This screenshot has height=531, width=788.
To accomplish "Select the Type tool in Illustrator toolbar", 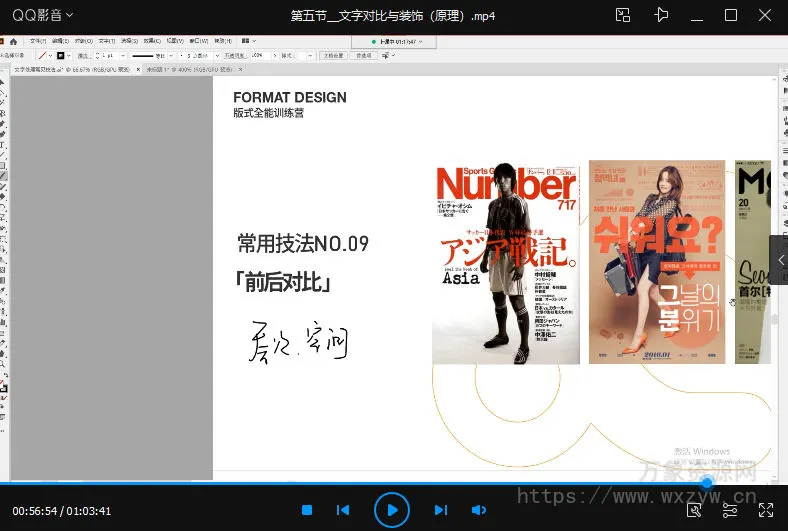I will (x=4, y=144).
